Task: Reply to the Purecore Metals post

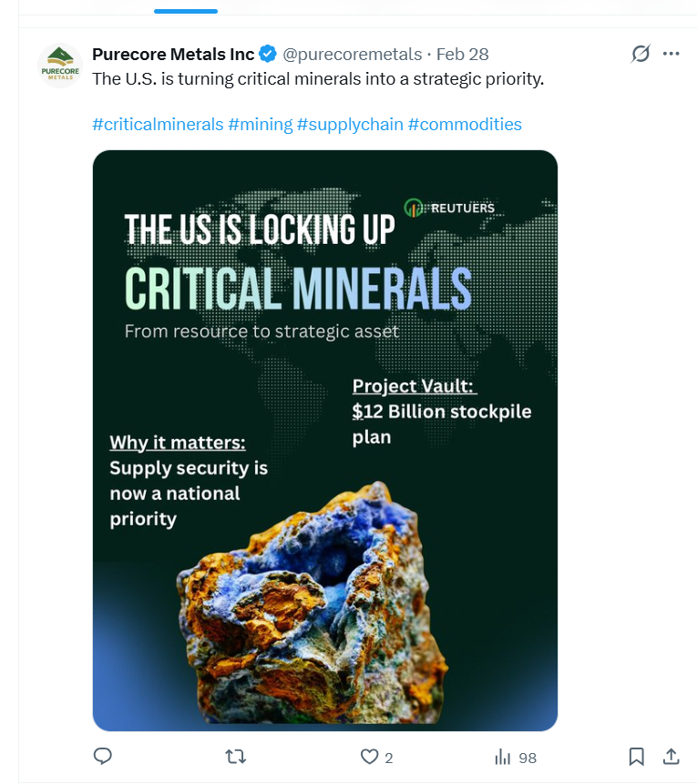Action: click(x=103, y=757)
